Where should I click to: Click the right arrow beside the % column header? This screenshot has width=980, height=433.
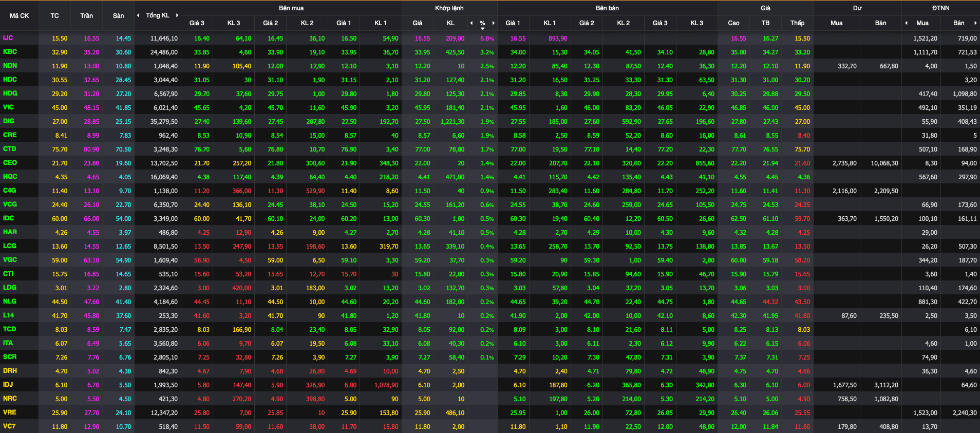click(x=494, y=23)
